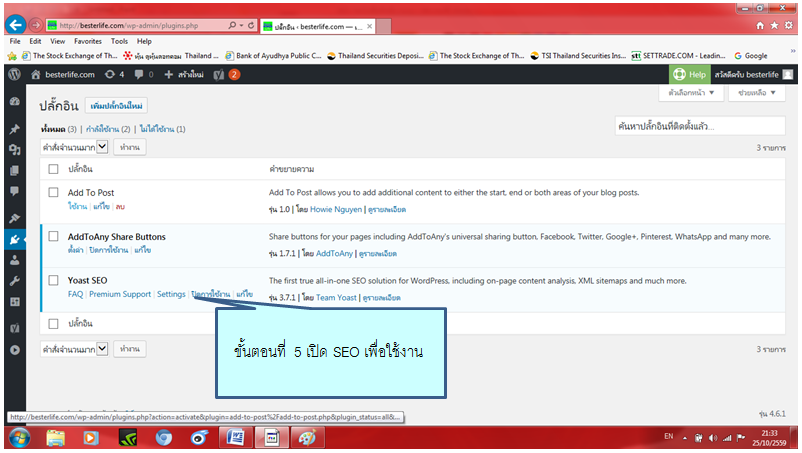Open the View menu
Viewport: 802px width, 453px height.
(x=57, y=41)
